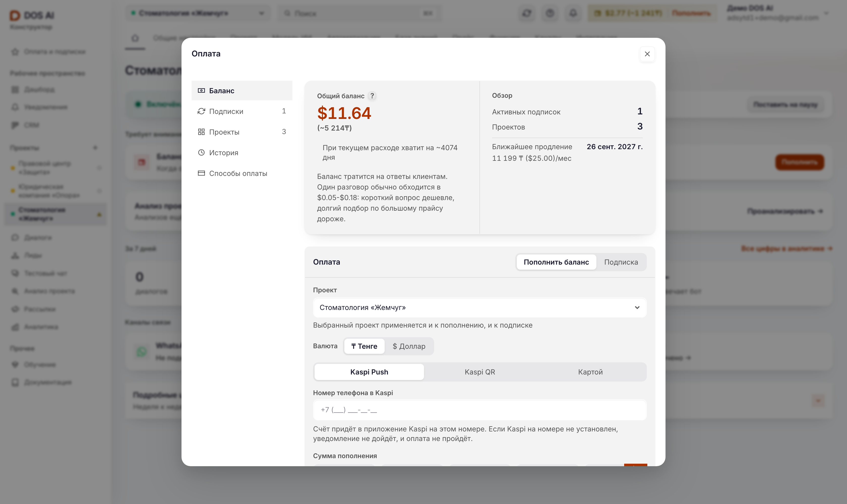Click the Пополнить link in header balance
847x504 pixels.
(691, 13)
